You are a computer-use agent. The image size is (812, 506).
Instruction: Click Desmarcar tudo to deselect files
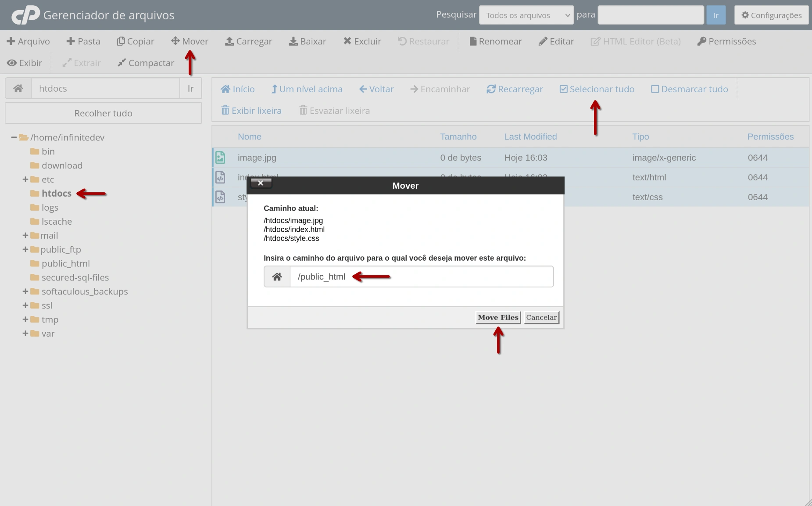pyautogui.click(x=689, y=89)
